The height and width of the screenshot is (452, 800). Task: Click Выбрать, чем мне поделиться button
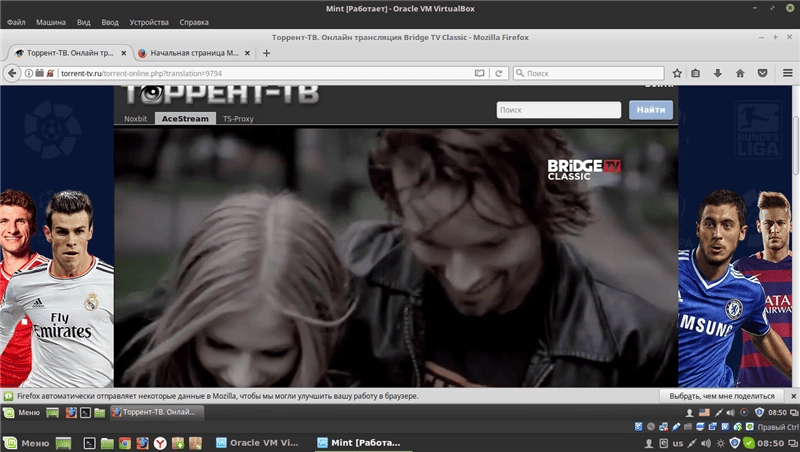coord(722,396)
